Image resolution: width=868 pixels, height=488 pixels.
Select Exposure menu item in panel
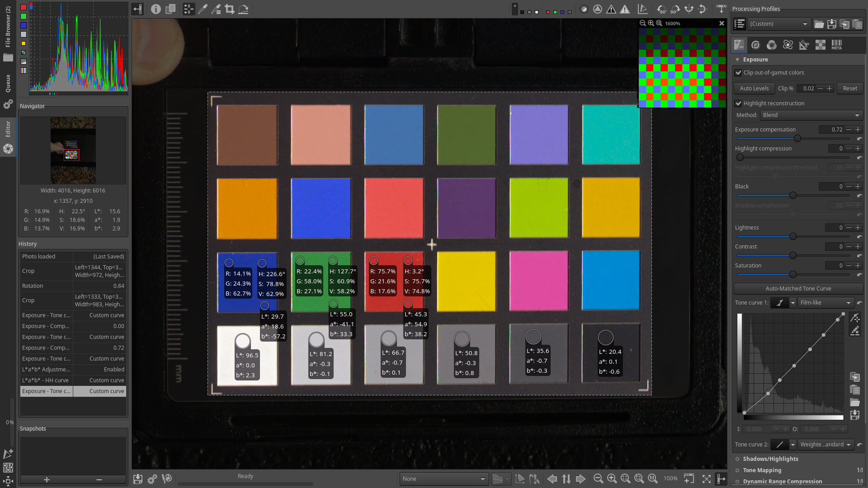point(756,59)
